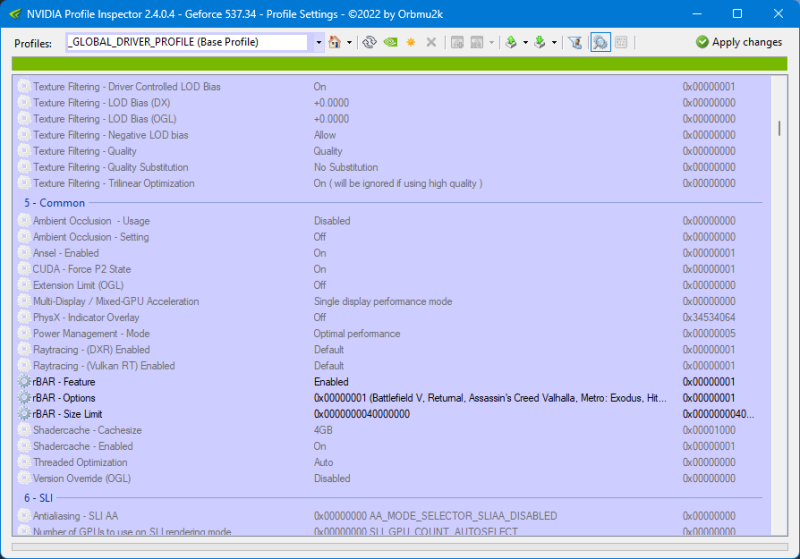
Task: Click gear icon beside Ambient Occlusion - Usage
Action: pos(24,220)
